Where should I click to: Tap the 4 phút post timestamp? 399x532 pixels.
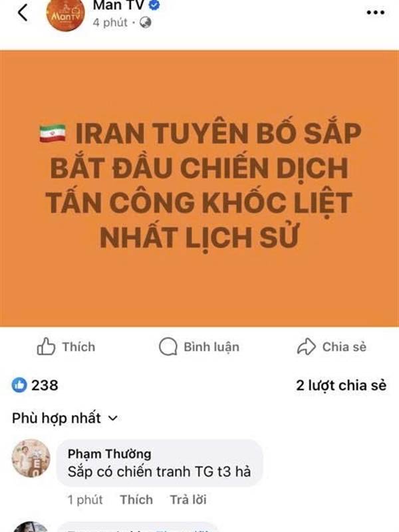pos(110,23)
